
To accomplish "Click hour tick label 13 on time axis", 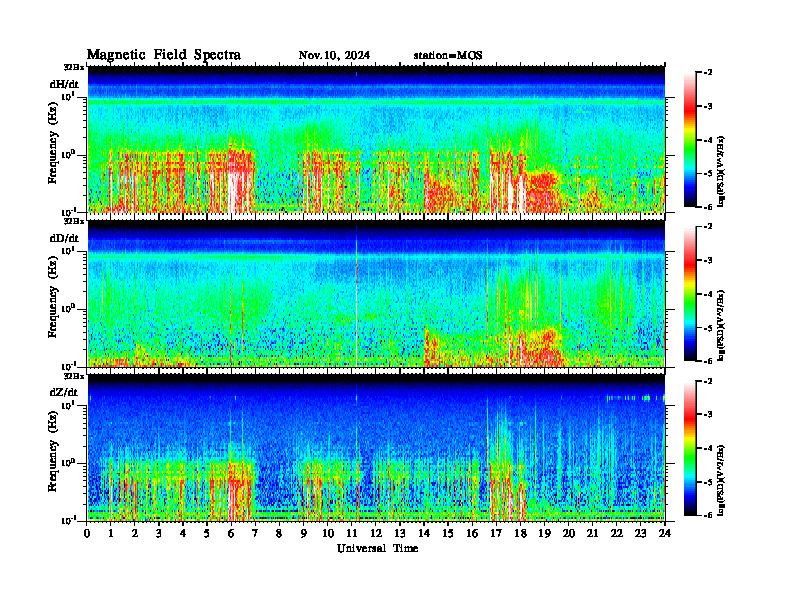I will [400, 533].
